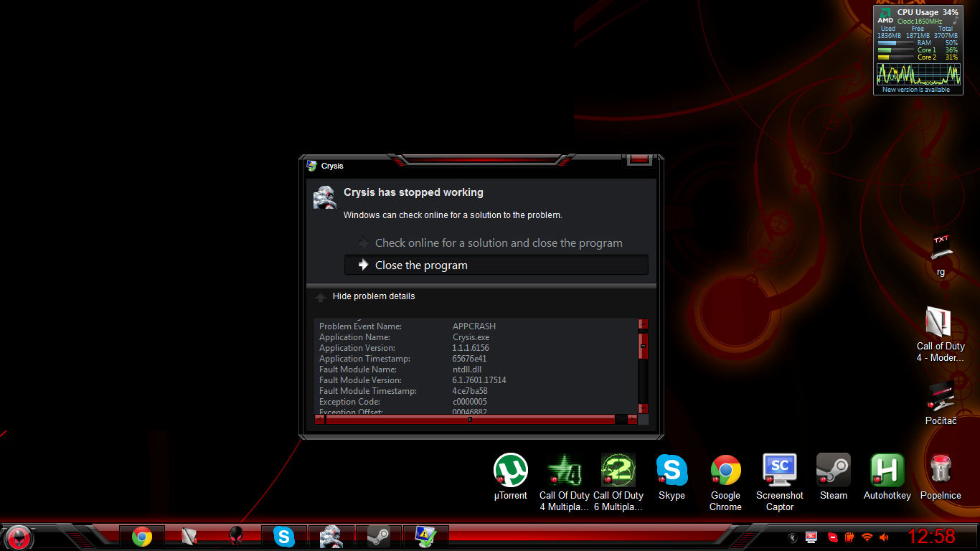This screenshot has height=551, width=980.
Task: Switch to Steam in the taskbar
Action: tap(379, 537)
